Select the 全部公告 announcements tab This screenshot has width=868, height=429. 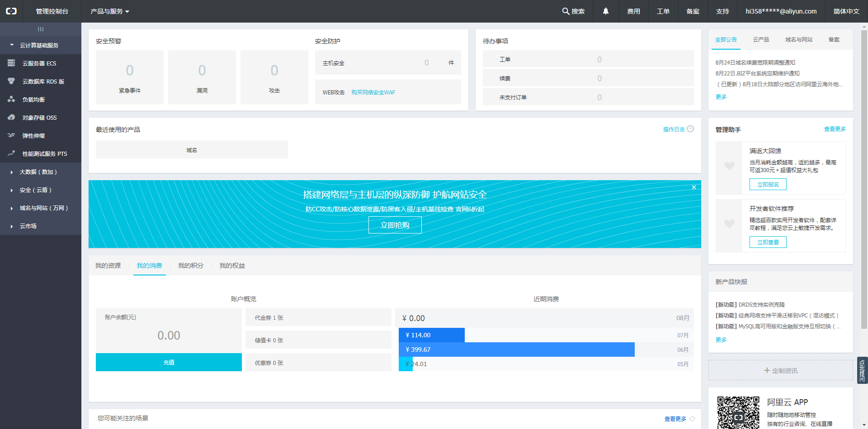726,40
